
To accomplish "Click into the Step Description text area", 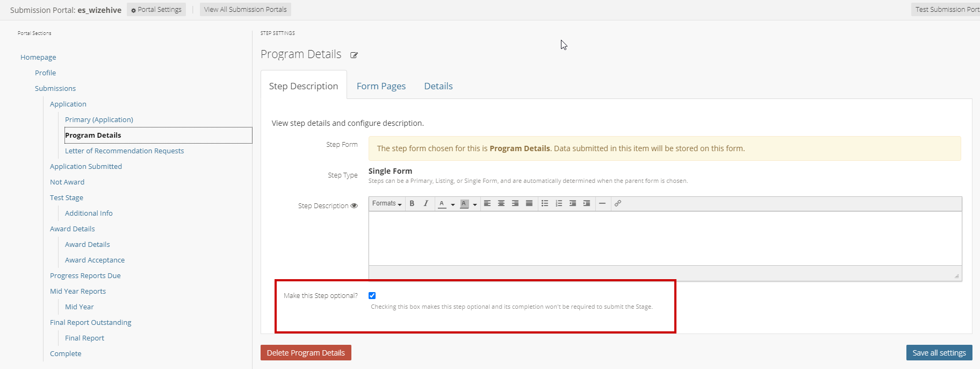I will [x=665, y=238].
